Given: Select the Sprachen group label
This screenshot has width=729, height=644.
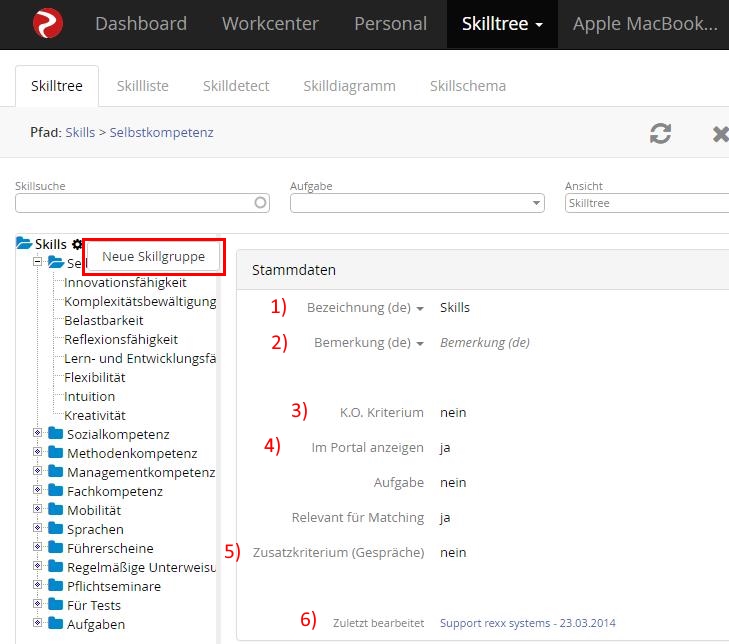Looking at the screenshot, I should coord(95,529).
